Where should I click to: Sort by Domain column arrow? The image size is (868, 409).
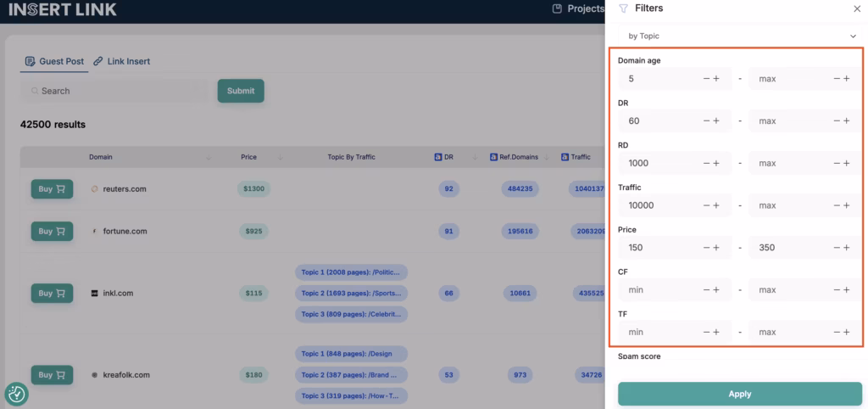(209, 157)
